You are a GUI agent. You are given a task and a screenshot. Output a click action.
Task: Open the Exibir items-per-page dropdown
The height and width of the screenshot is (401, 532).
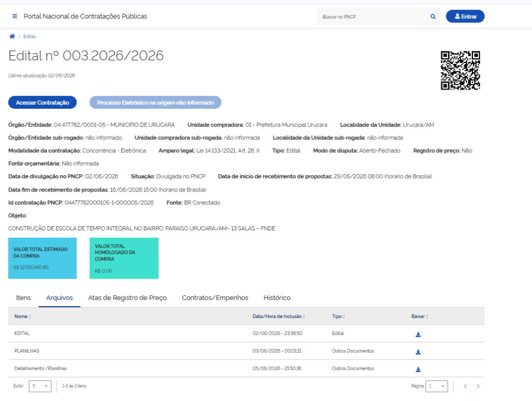point(40,386)
